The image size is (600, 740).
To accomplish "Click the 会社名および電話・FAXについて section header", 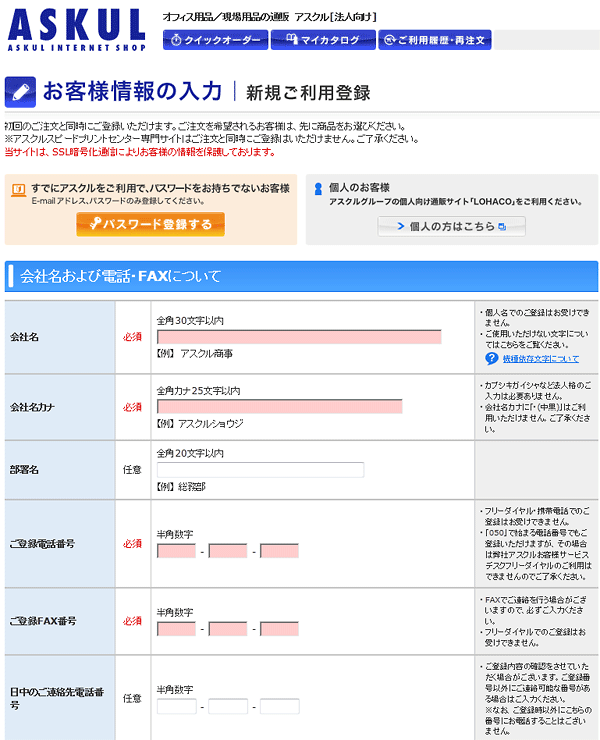I will pyautogui.click(x=301, y=277).
